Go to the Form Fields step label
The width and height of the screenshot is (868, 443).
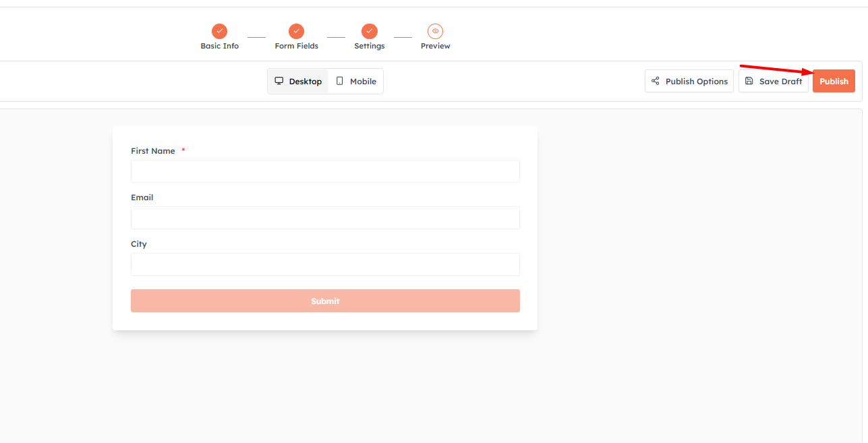click(x=296, y=47)
